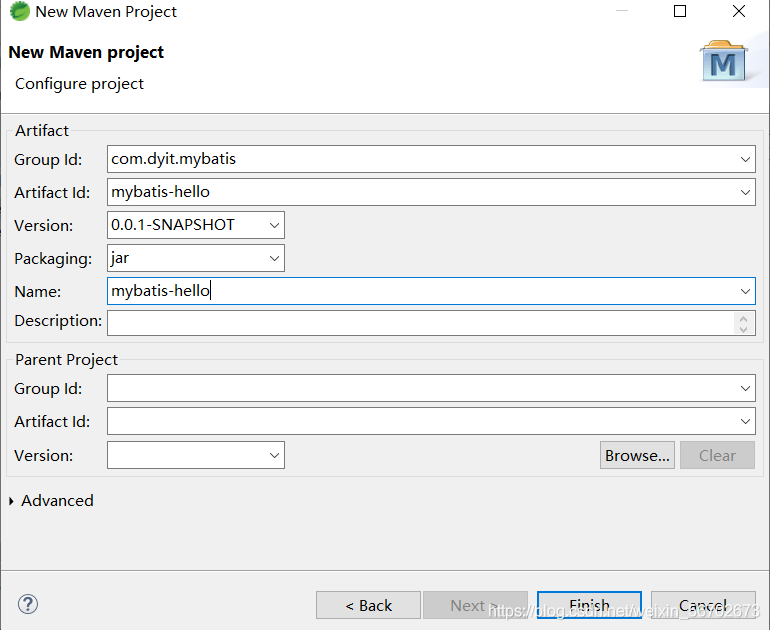Click the disabled Next button
Viewport: 770px width, 630px height.
coord(475,605)
